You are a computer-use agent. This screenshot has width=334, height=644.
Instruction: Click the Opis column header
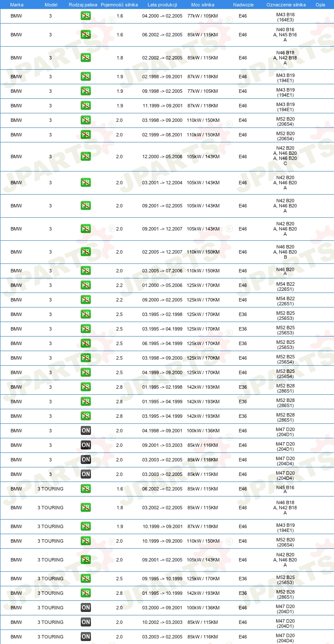click(x=320, y=4)
